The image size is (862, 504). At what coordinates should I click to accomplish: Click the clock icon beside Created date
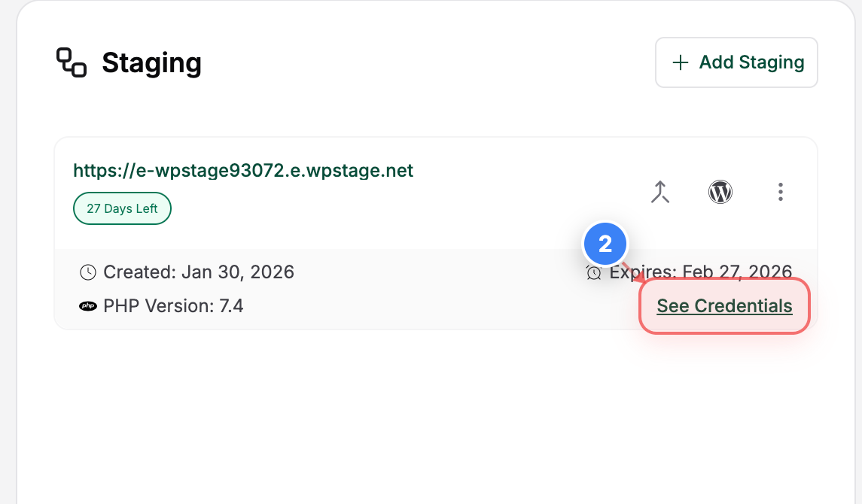87,272
